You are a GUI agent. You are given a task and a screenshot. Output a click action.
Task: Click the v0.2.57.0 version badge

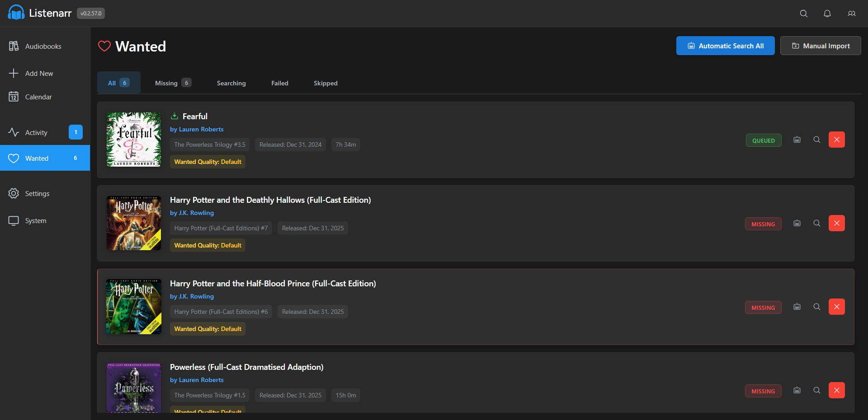[x=91, y=14]
